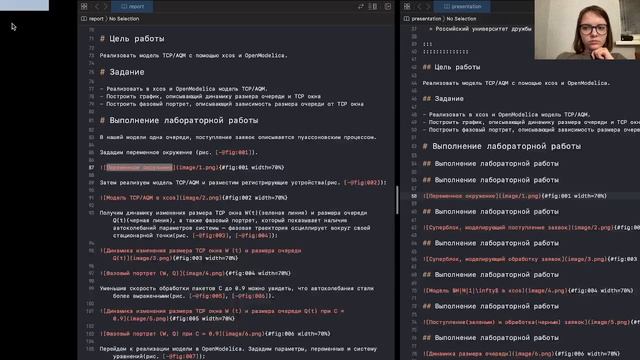Click '## Задание' heading in presentation
The width and height of the screenshot is (640, 360).
(x=443, y=99)
